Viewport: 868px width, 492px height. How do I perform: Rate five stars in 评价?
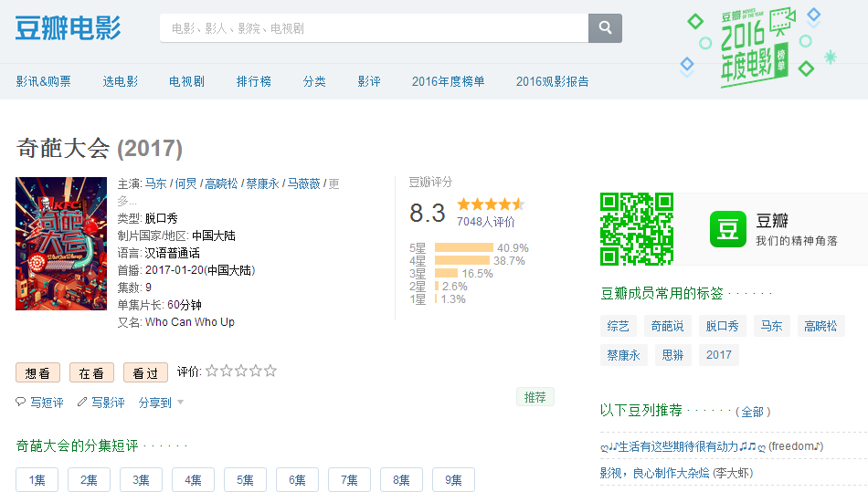[x=270, y=371]
